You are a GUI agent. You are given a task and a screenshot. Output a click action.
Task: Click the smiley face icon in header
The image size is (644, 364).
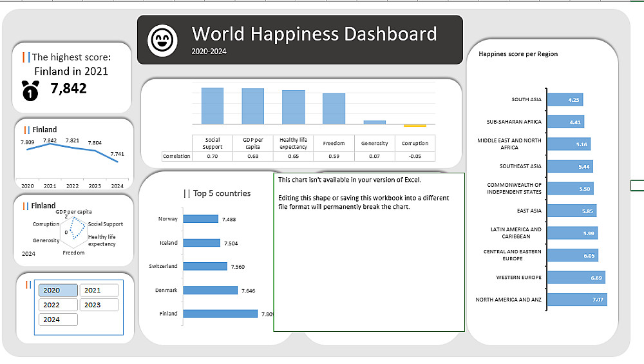[163, 40]
